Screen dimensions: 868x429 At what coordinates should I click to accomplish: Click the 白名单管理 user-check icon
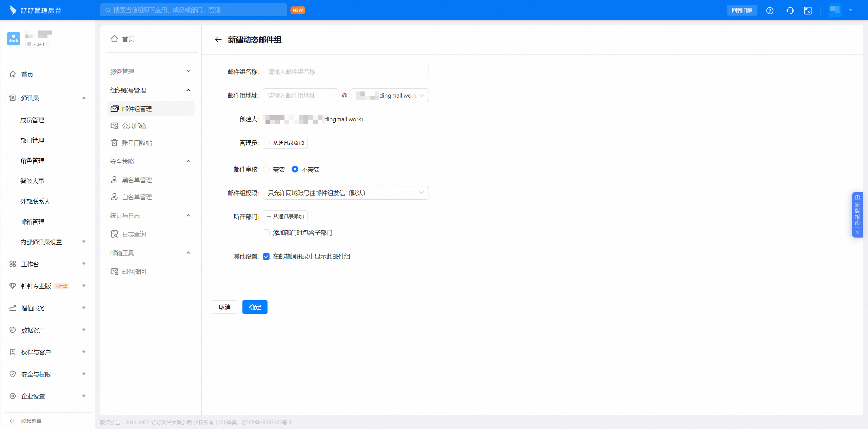(115, 197)
